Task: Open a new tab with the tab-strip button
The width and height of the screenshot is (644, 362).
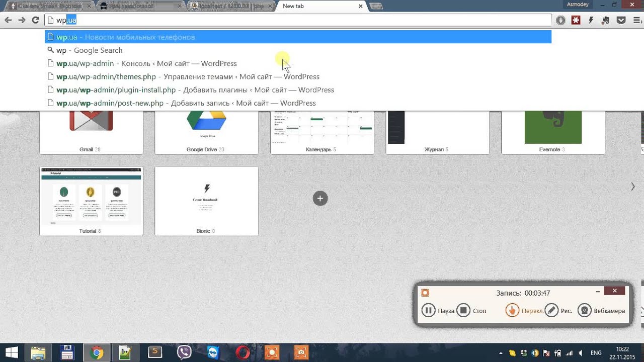Action: tap(375, 6)
